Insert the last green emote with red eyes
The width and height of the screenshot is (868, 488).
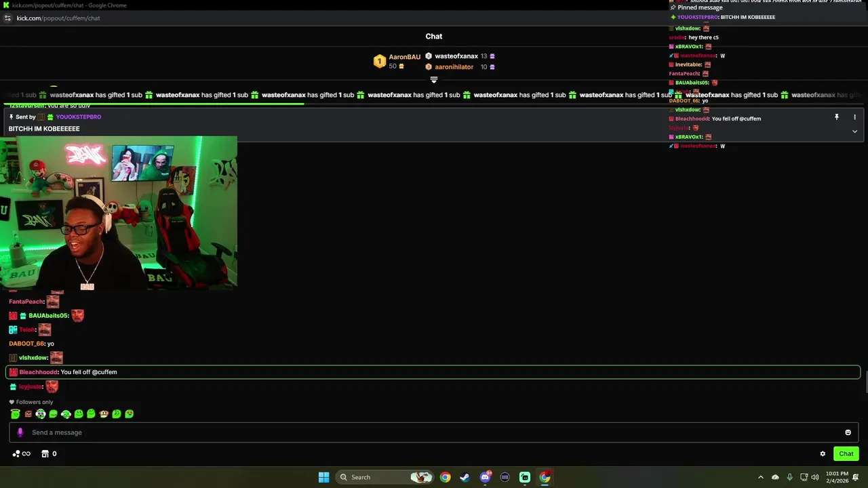coord(129,414)
